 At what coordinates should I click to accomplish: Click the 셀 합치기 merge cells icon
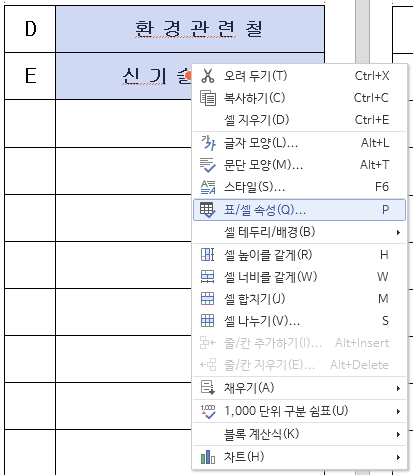point(207,299)
